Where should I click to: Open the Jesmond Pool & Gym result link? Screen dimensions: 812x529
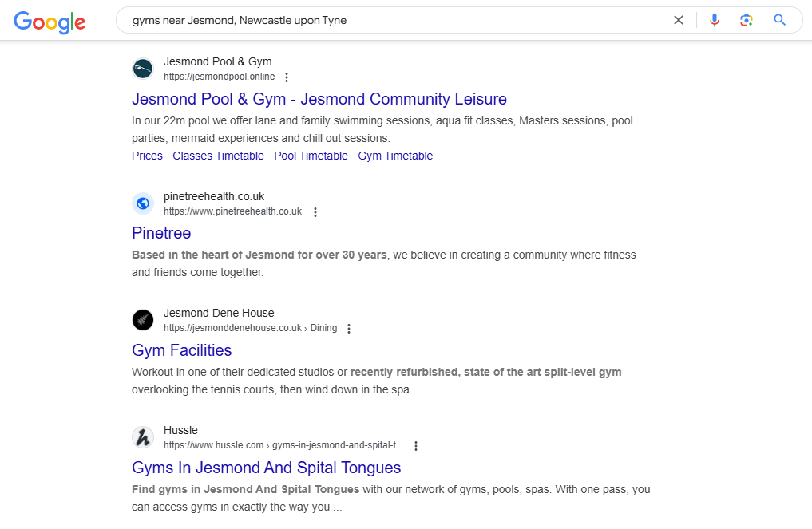[x=319, y=99]
